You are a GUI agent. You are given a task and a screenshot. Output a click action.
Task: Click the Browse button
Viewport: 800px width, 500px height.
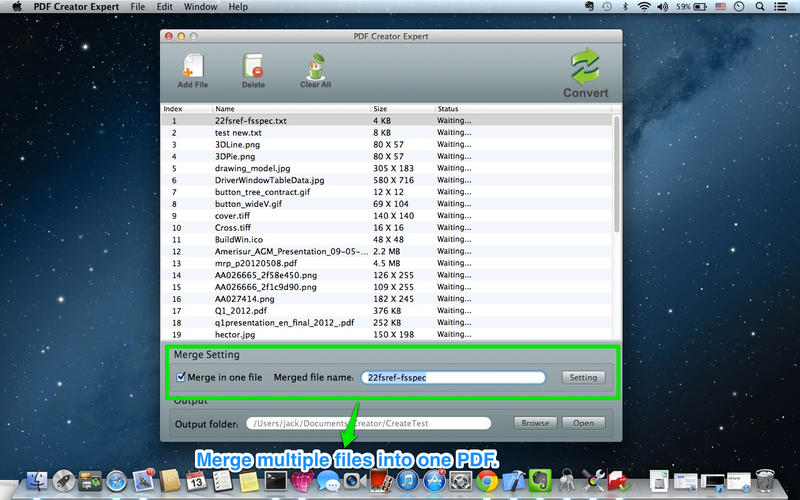click(535, 423)
